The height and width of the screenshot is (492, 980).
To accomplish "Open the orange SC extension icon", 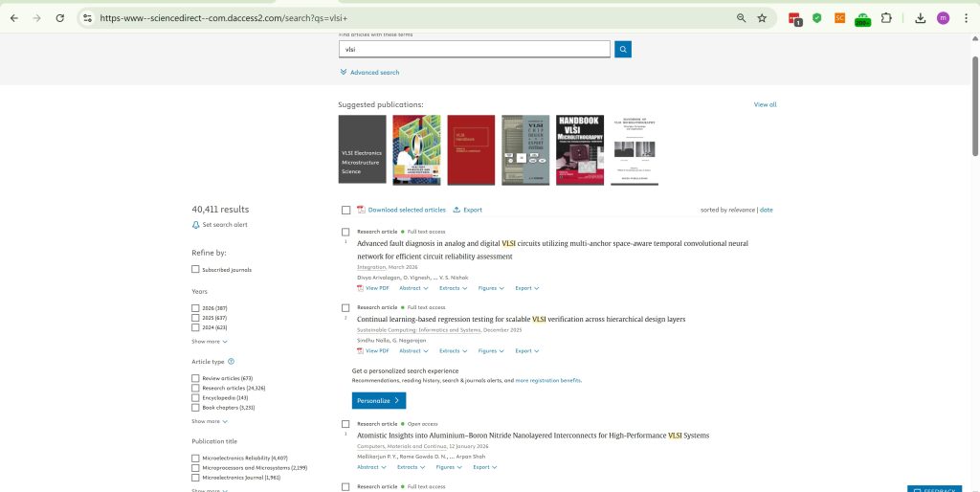I will [839, 18].
